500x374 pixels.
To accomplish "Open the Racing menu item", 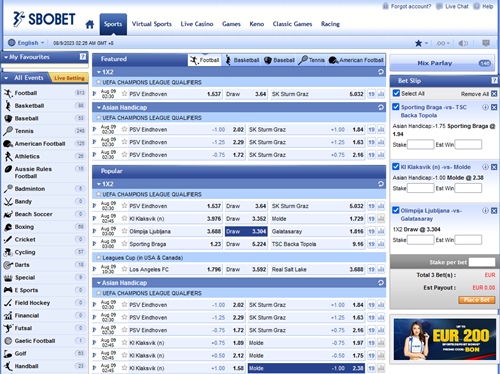I will (330, 24).
